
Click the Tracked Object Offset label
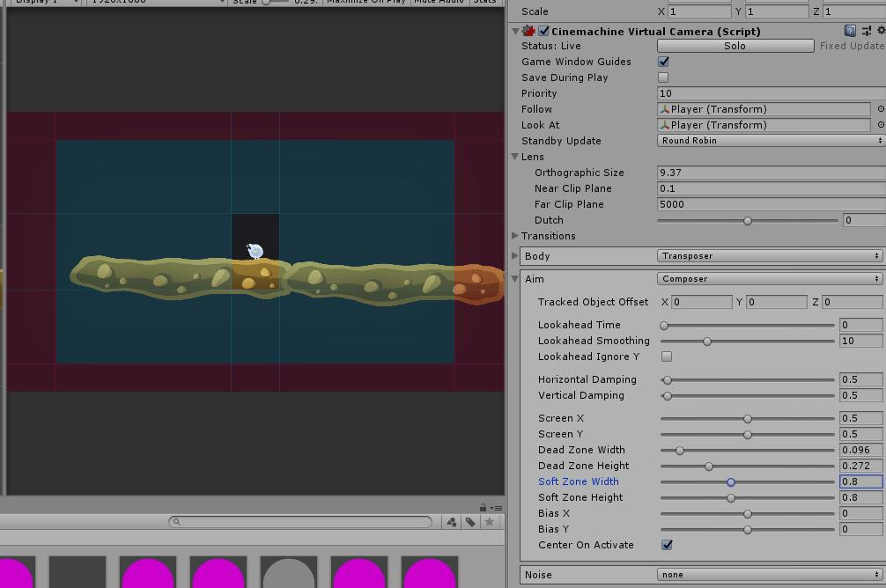click(593, 302)
